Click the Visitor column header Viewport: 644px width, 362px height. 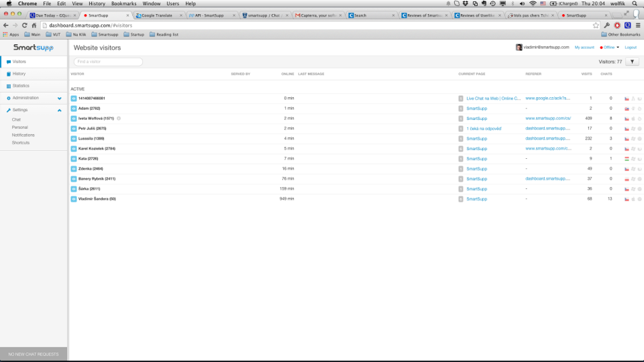click(77, 74)
